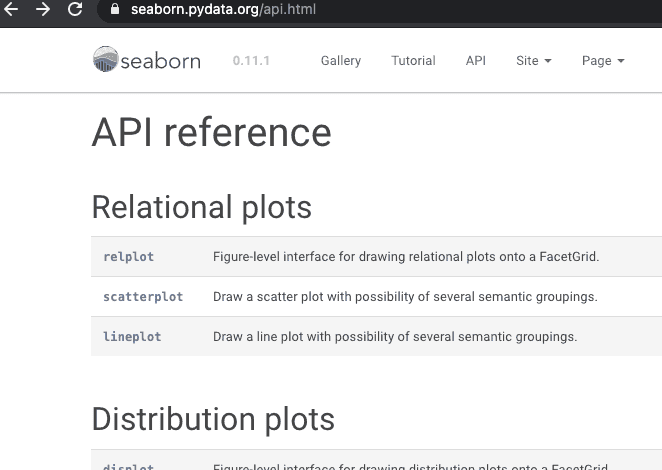
Task: Click the API reference page title
Action: click(211, 133)
